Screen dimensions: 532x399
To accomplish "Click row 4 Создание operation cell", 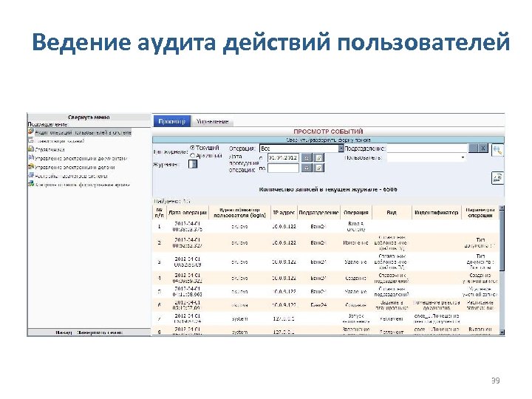I will [356, 279].
